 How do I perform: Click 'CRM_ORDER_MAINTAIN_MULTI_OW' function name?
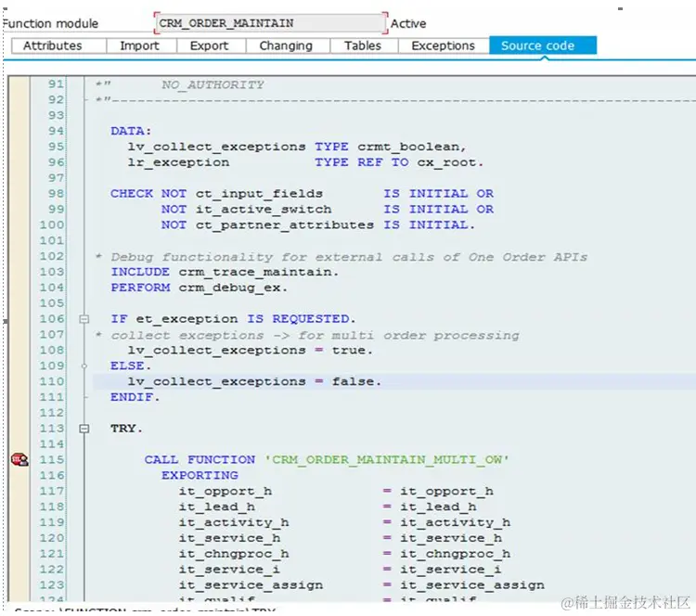tap(387, 460)
